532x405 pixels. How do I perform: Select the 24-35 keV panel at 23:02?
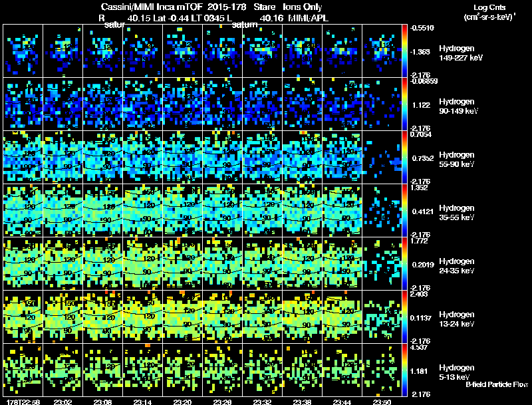coord(63,264)
